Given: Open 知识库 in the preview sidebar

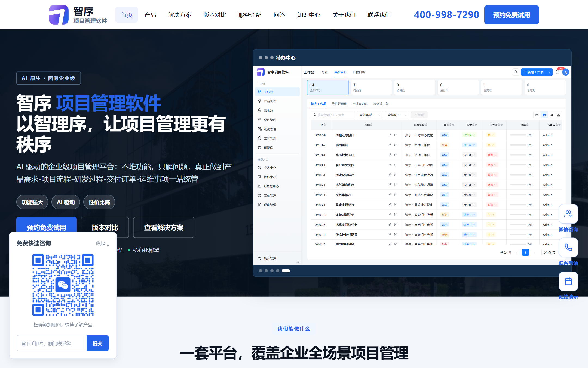Looking at the screenshot, I should point(277,147).
